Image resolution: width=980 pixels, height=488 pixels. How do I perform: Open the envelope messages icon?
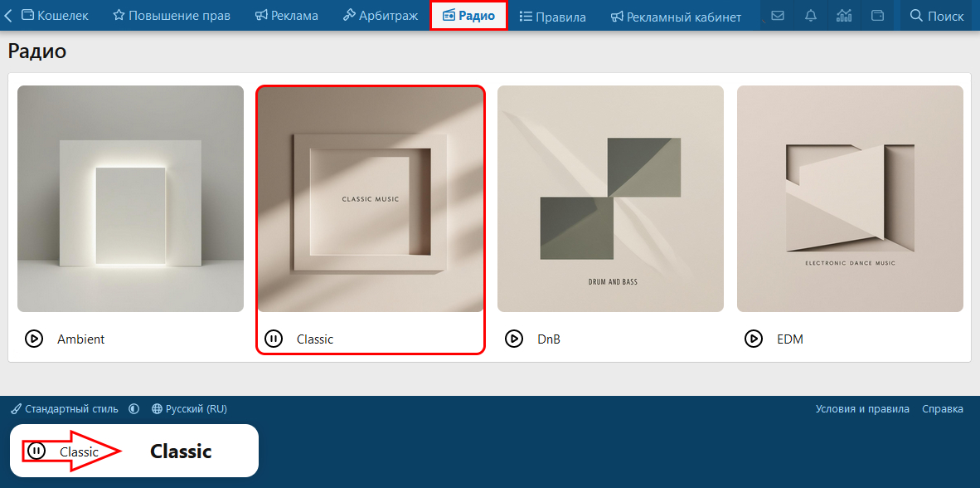[778, 16]
